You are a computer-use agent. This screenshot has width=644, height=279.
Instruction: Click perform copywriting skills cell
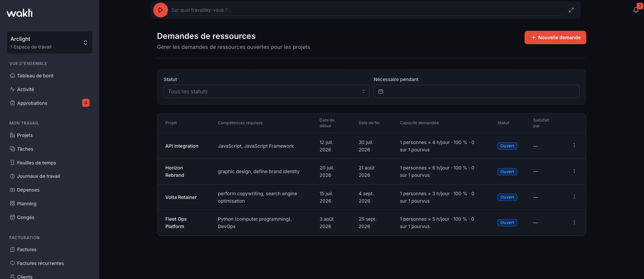point(258,197)
